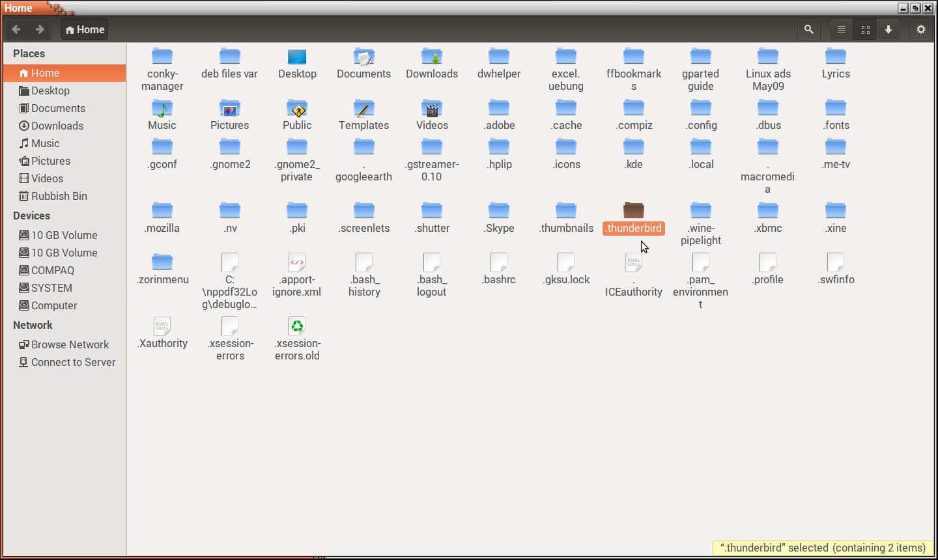Open the search tool in toolbar
Viewport: 938px width, 560px height.
point(809,29)
